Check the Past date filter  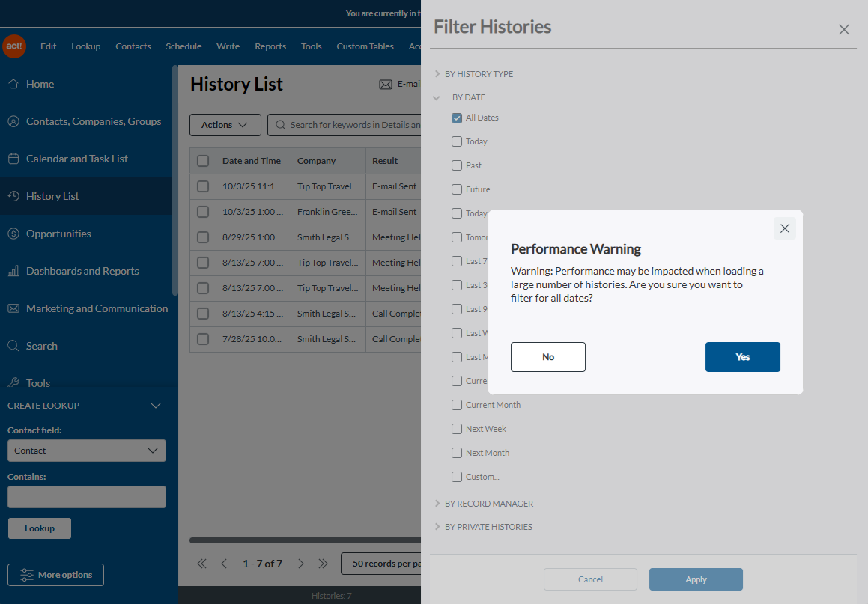pyautogui.click(x=457, y=165)
